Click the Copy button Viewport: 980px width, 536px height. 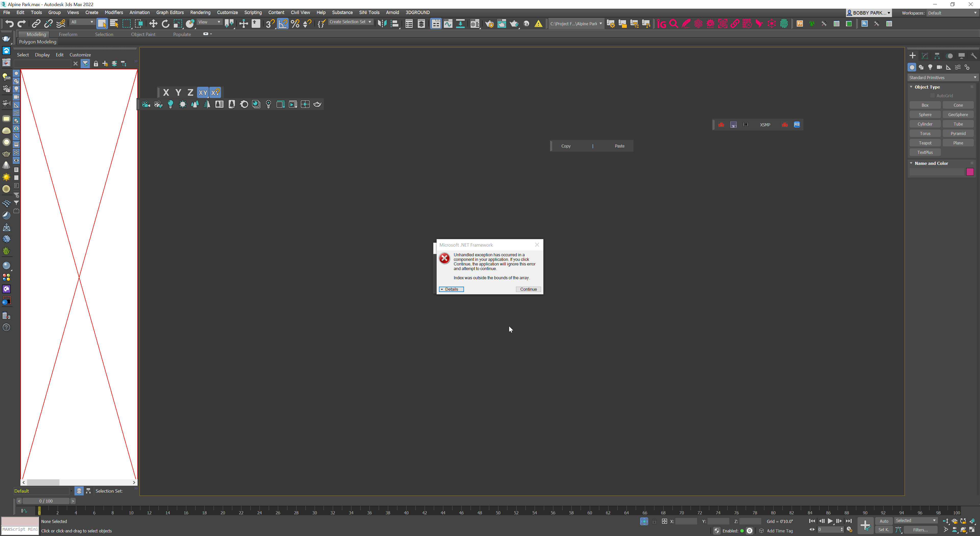point(566,146)
